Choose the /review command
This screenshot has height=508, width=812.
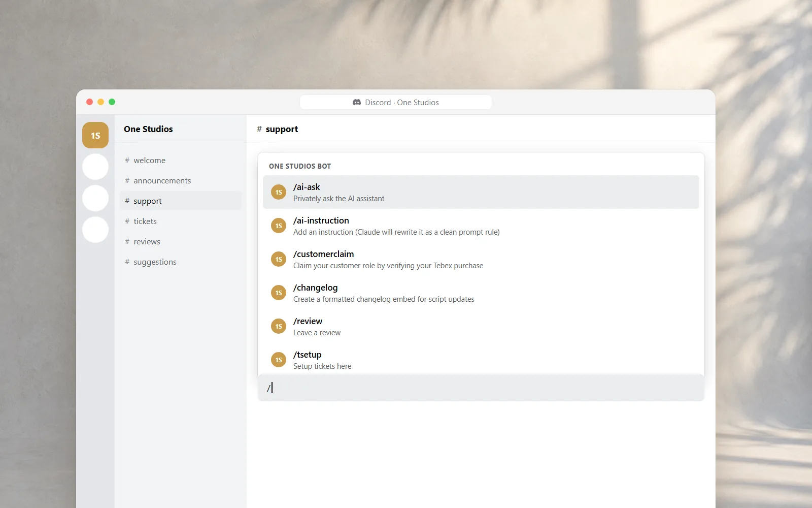481,326
